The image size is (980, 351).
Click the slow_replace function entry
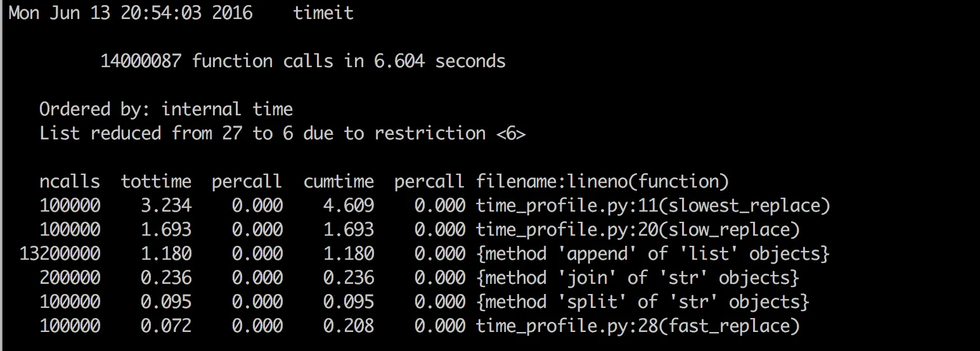point(637,230)
